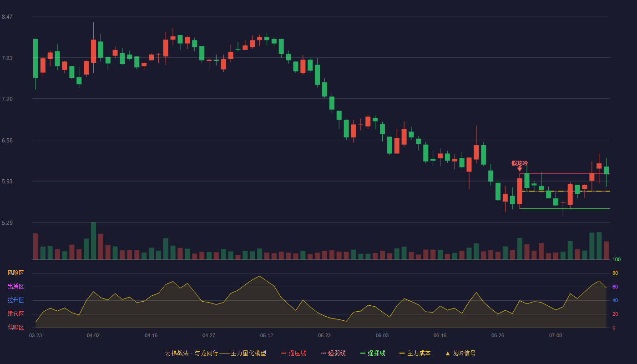The image size is (637, 364).
Task: Click the tallest volume bar near 04-02
Action: point(93,241)
